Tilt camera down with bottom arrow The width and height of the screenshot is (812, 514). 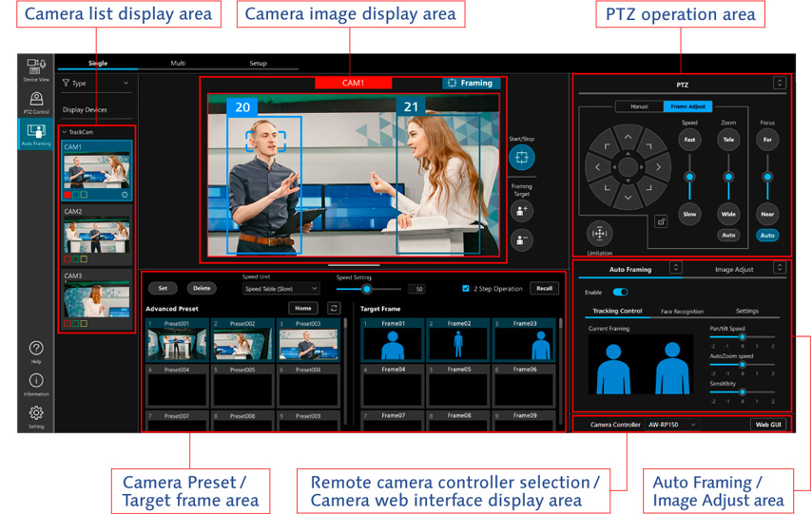point(628,198)
